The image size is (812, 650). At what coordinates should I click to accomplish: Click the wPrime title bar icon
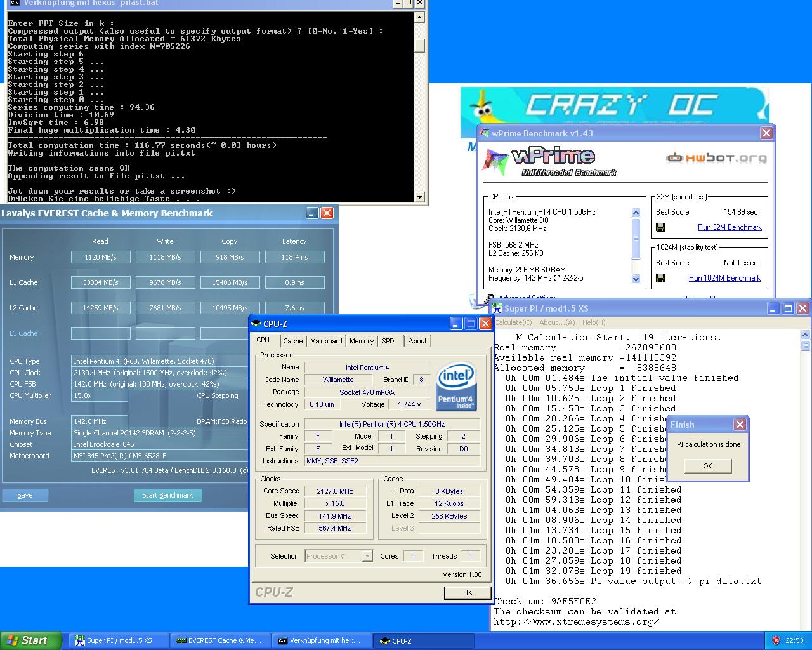(486, 133)
